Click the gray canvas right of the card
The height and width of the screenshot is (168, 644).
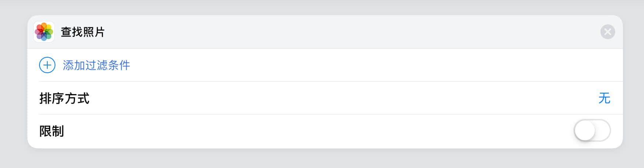pos(633,81)
